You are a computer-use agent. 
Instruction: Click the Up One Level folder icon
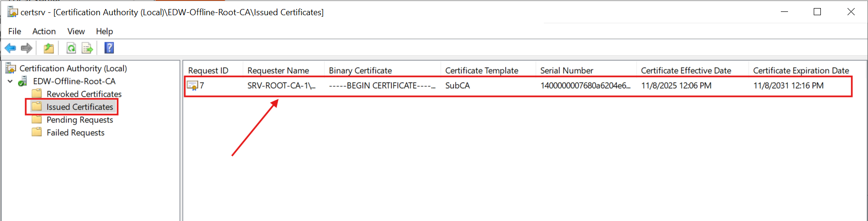click(49, 48)
